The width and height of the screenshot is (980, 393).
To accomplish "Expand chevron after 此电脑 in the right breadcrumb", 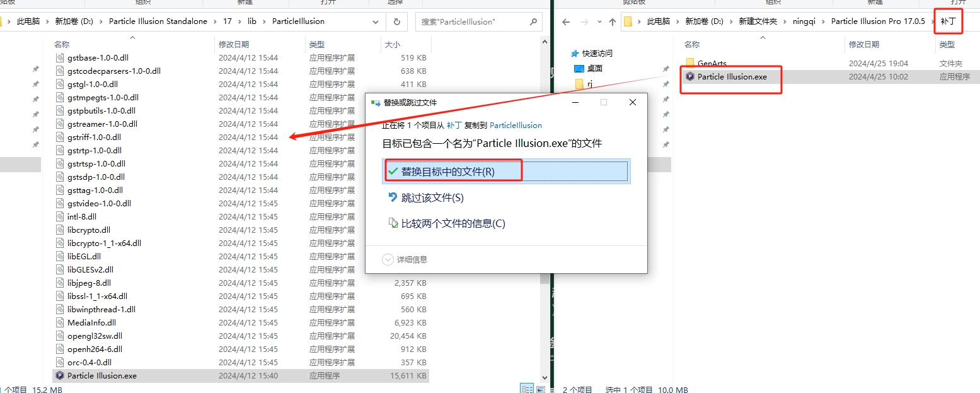I will 677,21.
